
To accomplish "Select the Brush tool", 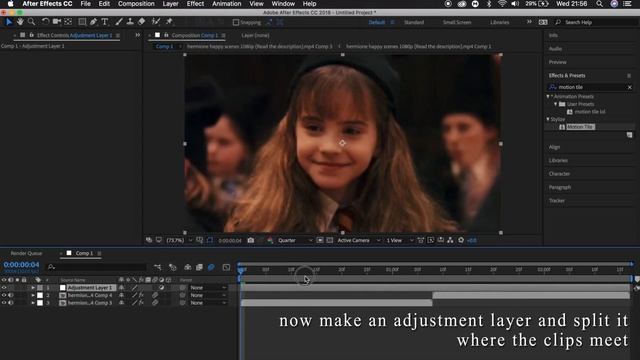I will [x=119, y=22].
